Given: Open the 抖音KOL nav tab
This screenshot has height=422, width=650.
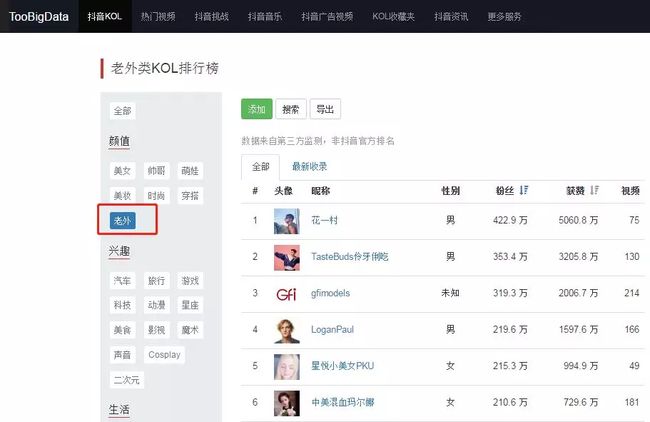Looking at the screenshot, I should coord(104,16).
